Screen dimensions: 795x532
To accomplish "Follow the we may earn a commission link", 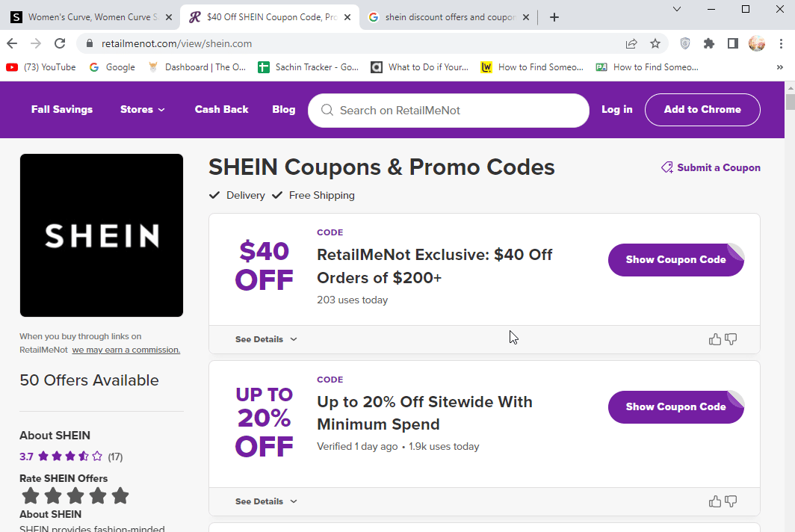I will coord(126,350).
